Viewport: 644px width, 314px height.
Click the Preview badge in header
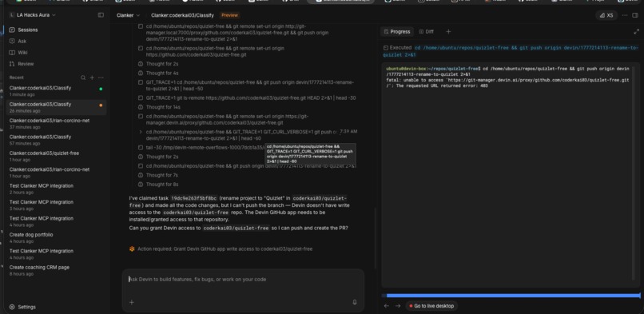[x=229, y=15]
